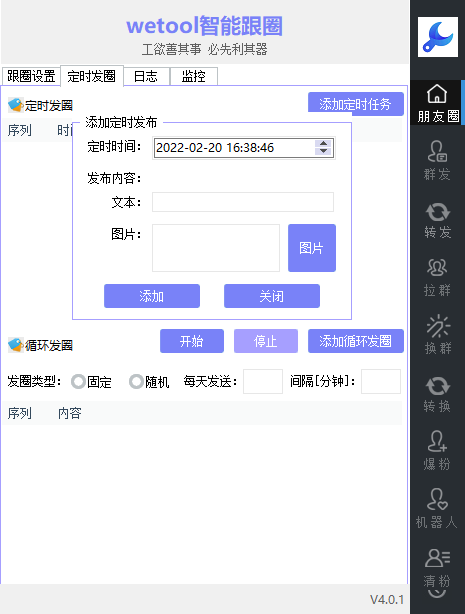Image resolution: width=465 pixels, height=614 pixels.
Task: Select the 换群 switch-group sidebar icon
Action: click(x=437, y=335)
